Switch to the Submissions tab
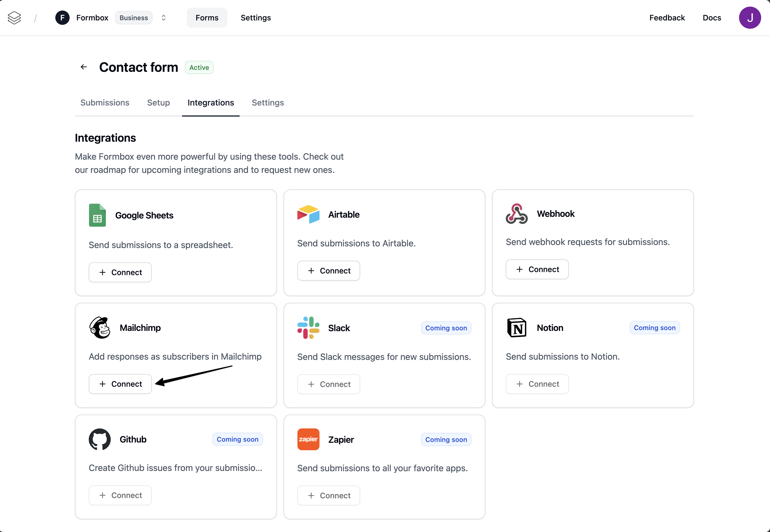Viewport: 770px width, 532px height. tap(105, 103)
